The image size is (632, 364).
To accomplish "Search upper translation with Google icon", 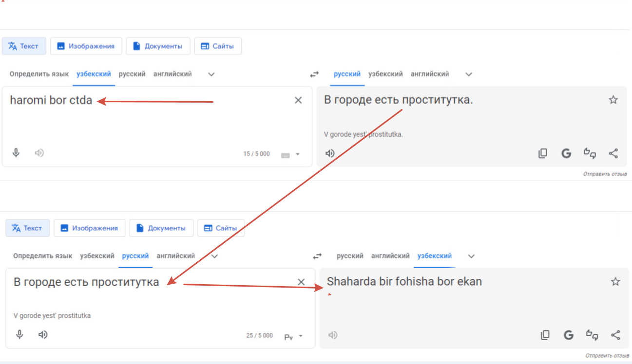I will click(x=566, y=154).
